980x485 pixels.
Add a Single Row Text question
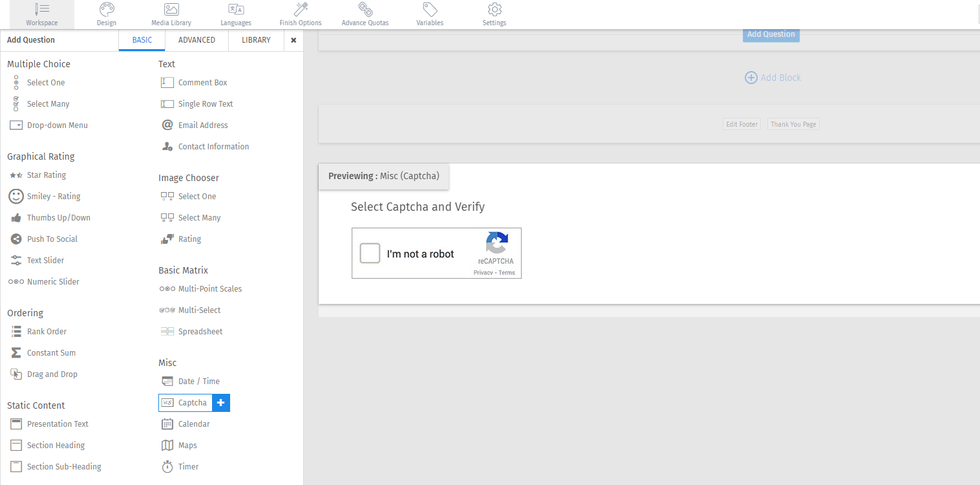coord(197,104)
